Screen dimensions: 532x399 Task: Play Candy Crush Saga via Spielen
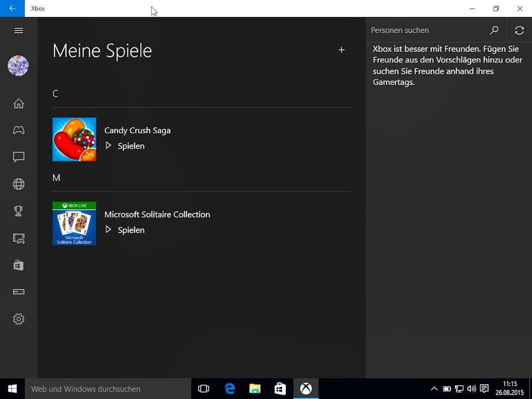tap(125, 146)
